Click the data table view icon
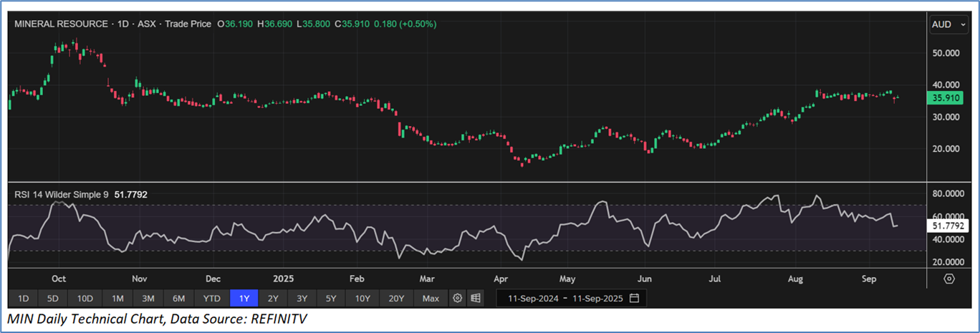The height and width of the screenshot is (333, 980). click(474, 298)
